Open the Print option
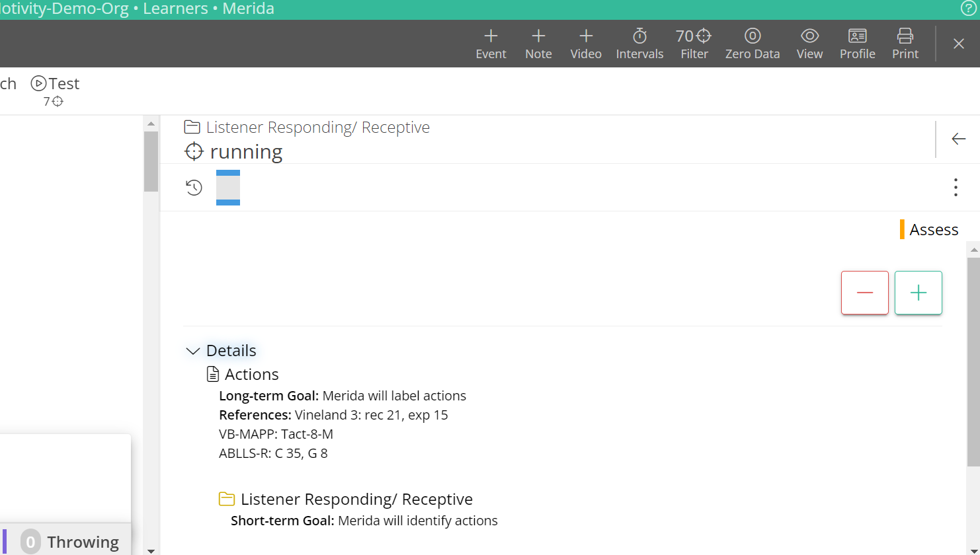This screenshot has width=980, height=555. click(905, 43)
